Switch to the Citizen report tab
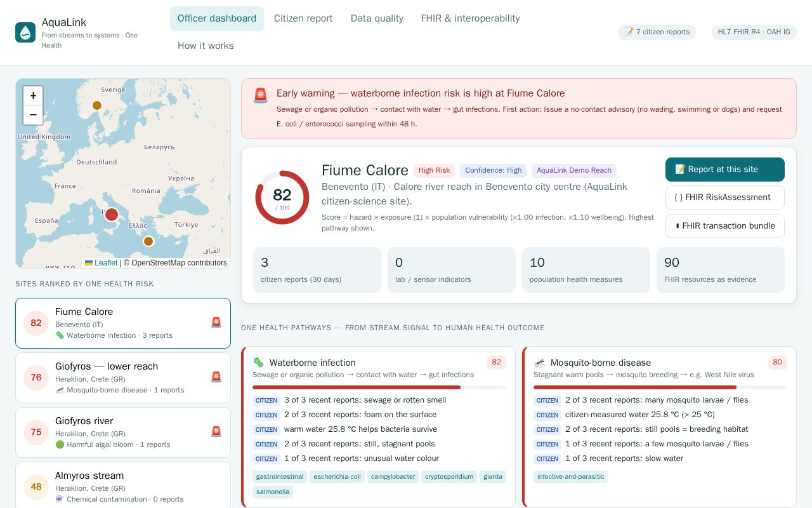This screenshot has height=508, width=812. point(303,18)
